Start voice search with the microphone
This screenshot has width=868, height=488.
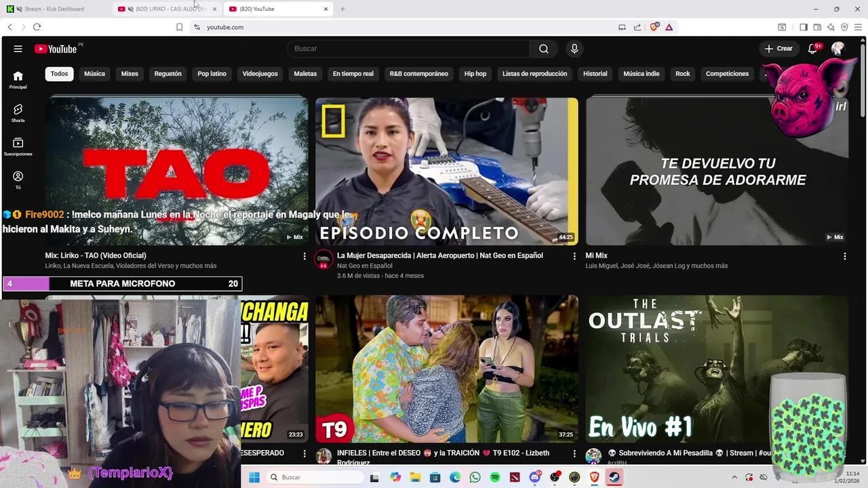tap(574, 49)
